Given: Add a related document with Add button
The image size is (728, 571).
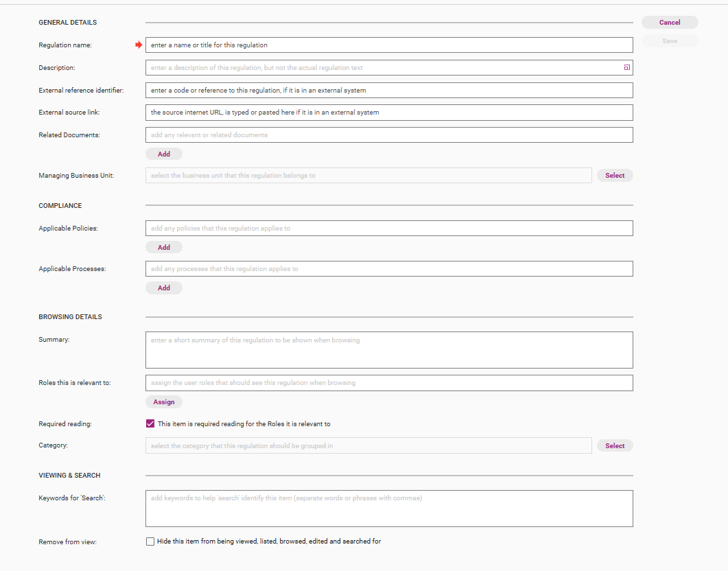Looking at the screenshot, I should 164,154.
